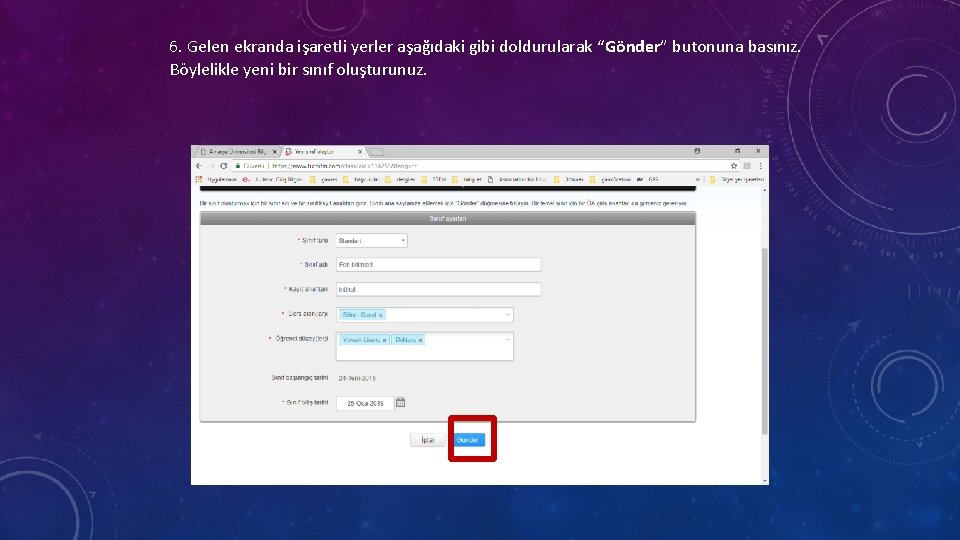This screenshot has height=540, width=960.
Task: Open the 'GRS' bookmark
Action: coord(648,179)
